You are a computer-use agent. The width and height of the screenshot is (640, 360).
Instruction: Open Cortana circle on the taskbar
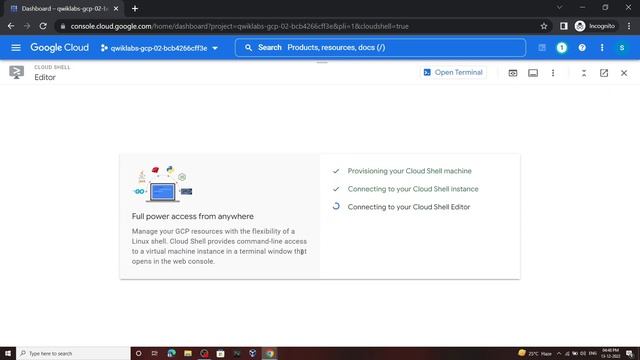138,353
